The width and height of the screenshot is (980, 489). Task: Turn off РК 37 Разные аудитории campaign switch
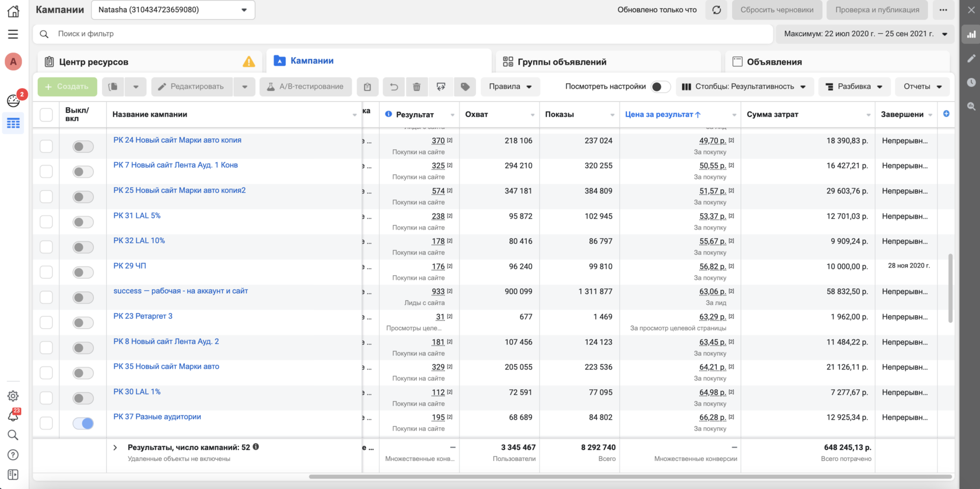point(83,423)
